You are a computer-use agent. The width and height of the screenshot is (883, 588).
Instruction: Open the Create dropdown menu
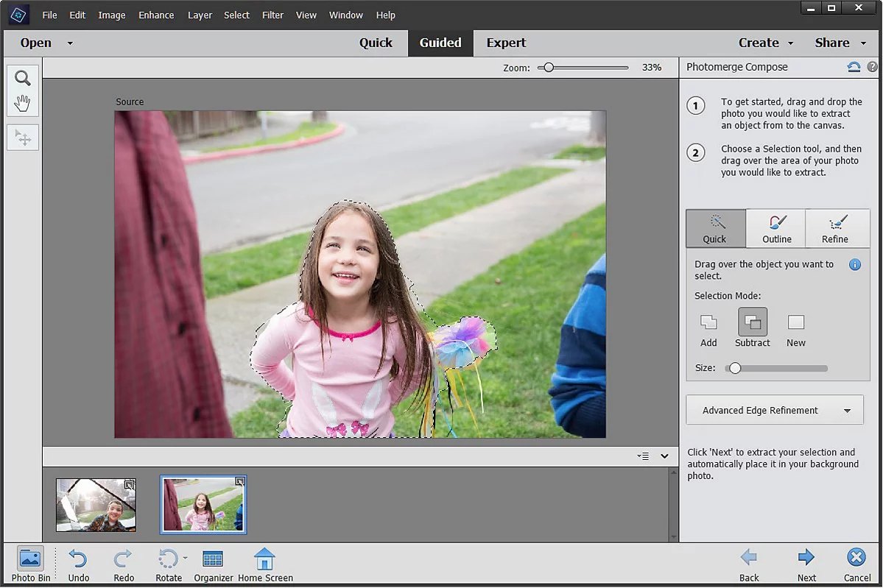[x=766, y=43]
